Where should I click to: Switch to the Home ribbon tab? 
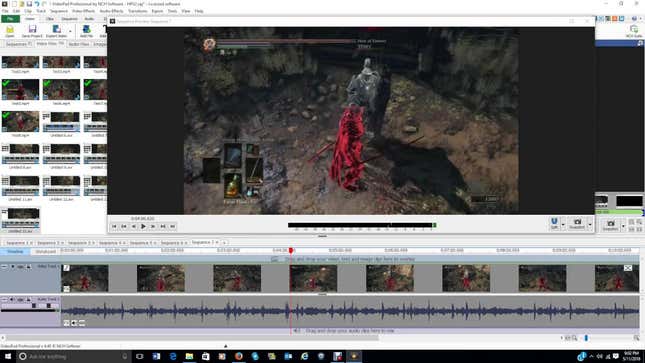(x=30, y=19)
